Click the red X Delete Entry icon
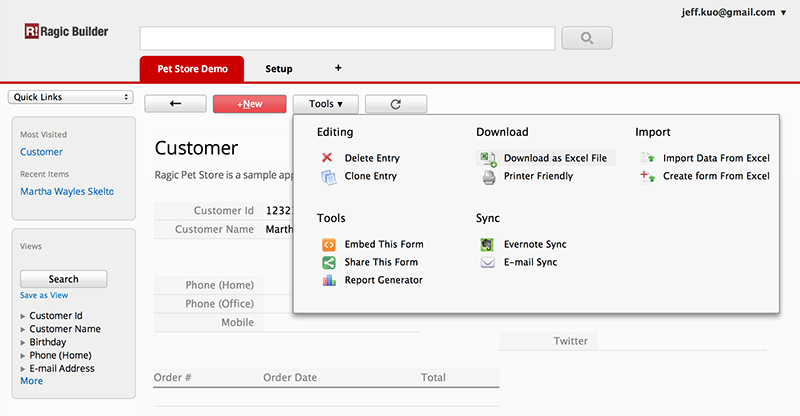800x416 pixels. click(327, 158)
